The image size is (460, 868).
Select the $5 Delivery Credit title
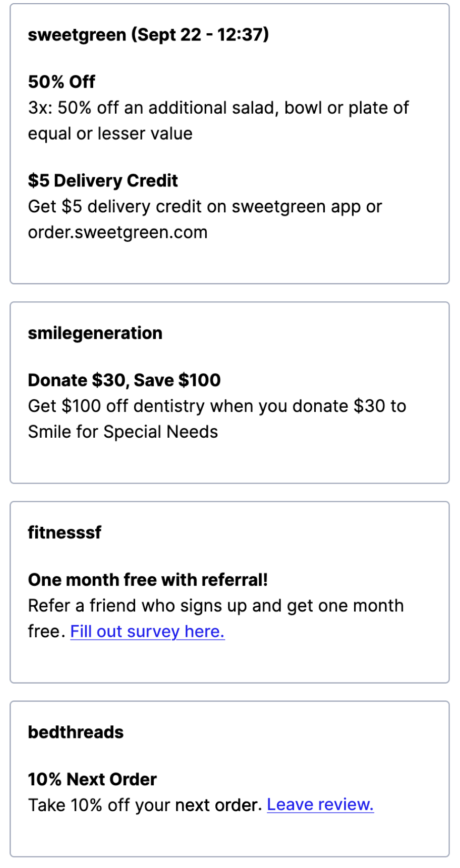(x=103, y=181)
